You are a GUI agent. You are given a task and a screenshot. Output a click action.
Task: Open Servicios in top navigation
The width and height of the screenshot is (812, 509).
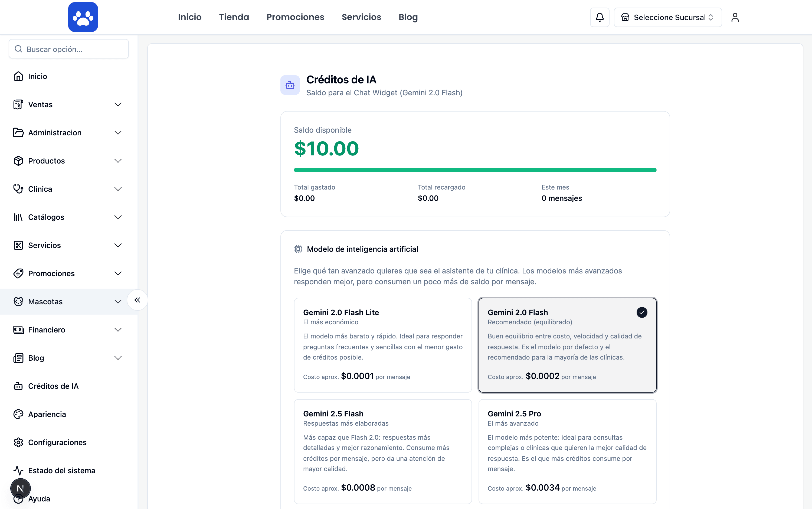[361, 17]
